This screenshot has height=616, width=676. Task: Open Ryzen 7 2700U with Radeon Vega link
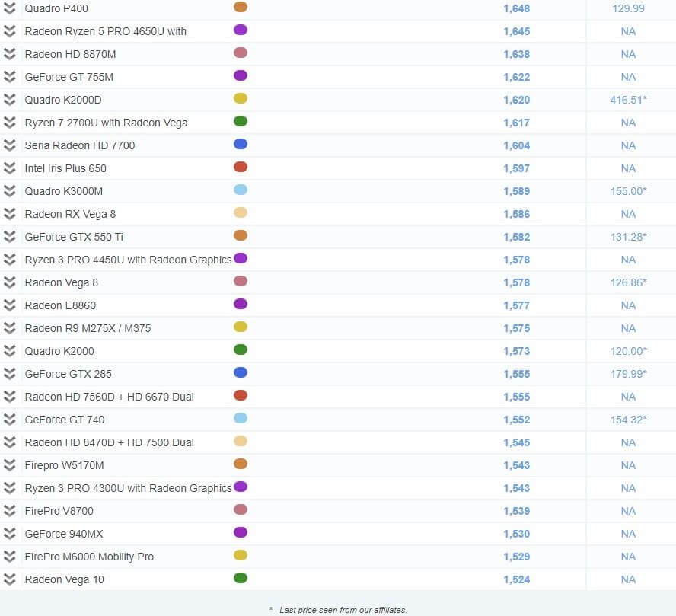click(x=106, y=123)
